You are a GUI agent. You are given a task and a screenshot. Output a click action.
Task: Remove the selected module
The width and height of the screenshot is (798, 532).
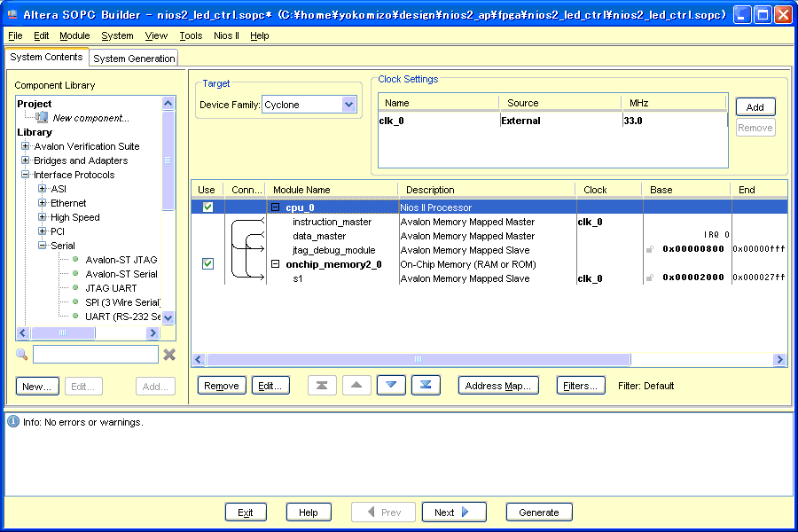tap(222, 386)
